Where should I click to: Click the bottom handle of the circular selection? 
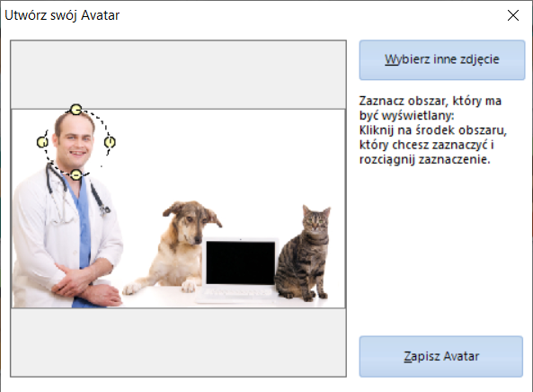(76, 174)
